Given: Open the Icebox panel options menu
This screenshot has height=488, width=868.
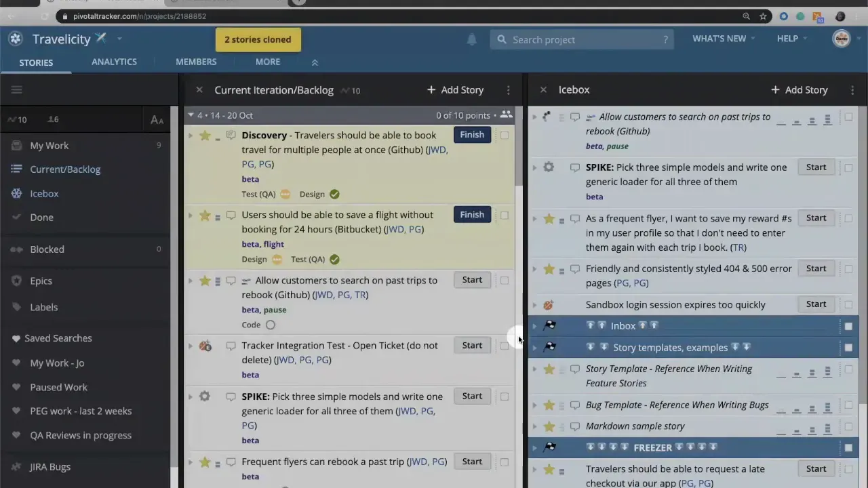Looking at the screenshot, I should (x=852, y=89).
